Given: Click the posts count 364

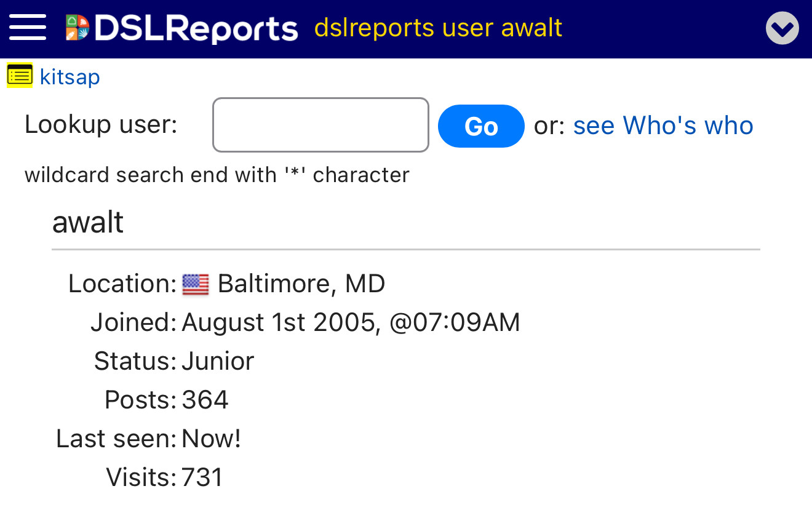Looking at the screenshot, I should pyautogui.click(x=205, y=400).
